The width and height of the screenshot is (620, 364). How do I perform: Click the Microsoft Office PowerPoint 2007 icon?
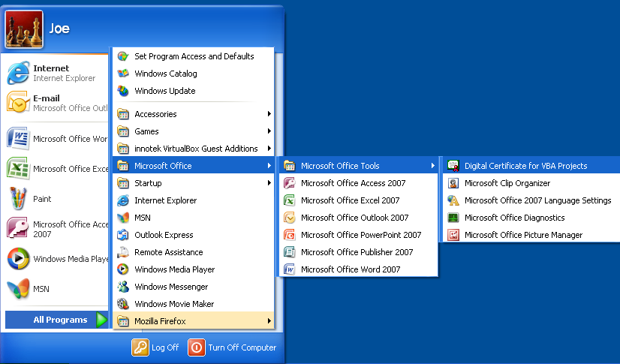pyautogui.click(x=290, y=235)
